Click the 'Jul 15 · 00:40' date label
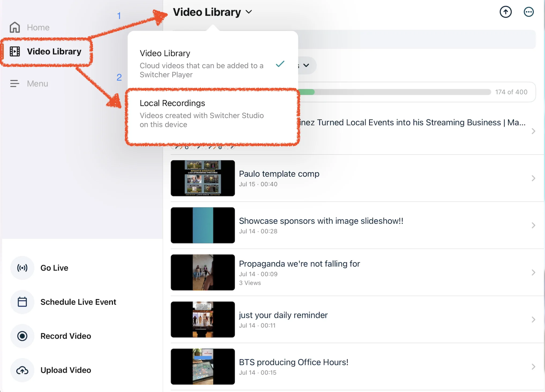This screenshot has height=392, width=545. (258, 184)
